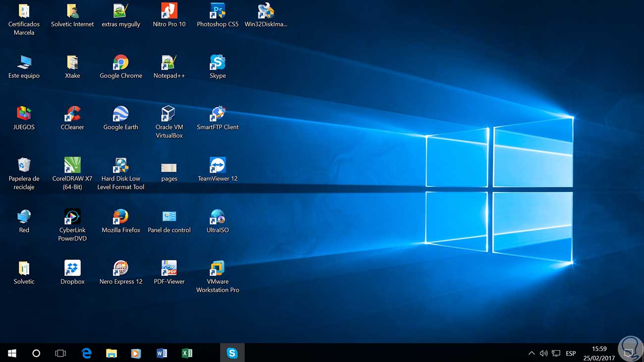
Task: Select the Notepad++ desktop shortcut
Action: click(169, 67)
